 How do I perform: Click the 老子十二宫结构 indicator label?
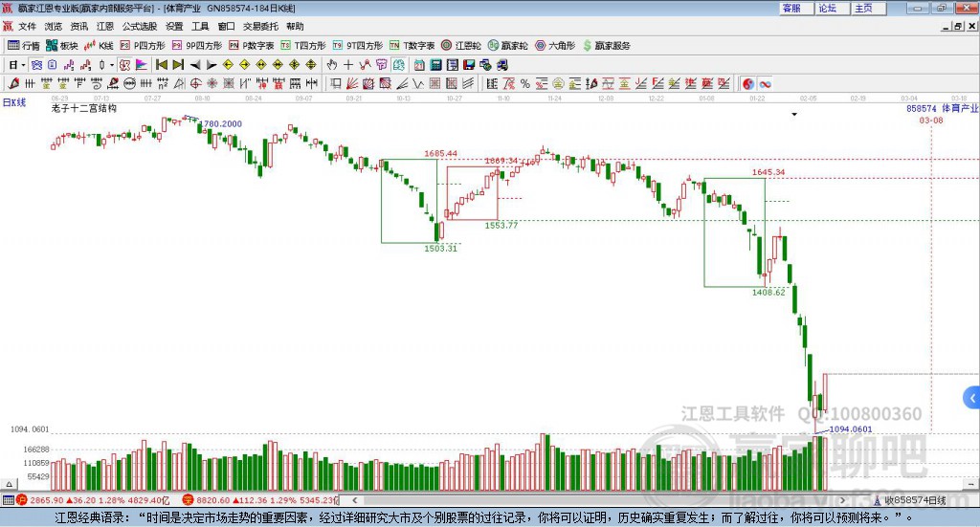pyautogui.click(x=84, y=108)
